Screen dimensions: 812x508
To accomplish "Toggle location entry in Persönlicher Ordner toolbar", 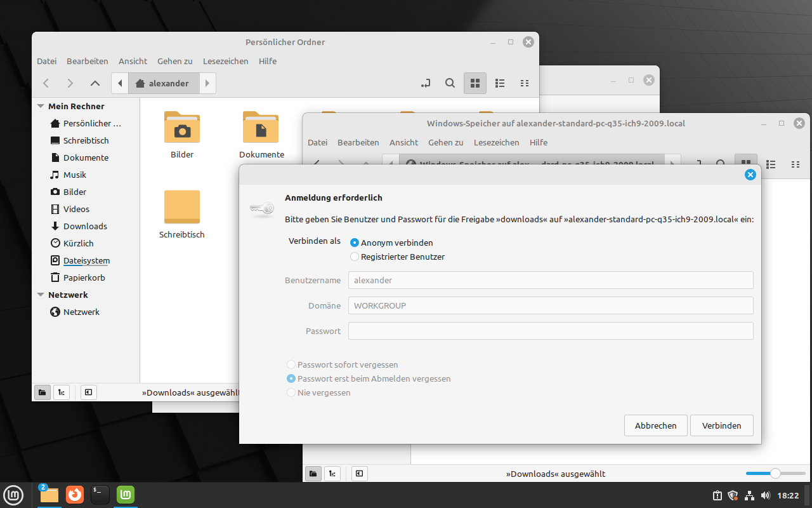I will (426, 83).
